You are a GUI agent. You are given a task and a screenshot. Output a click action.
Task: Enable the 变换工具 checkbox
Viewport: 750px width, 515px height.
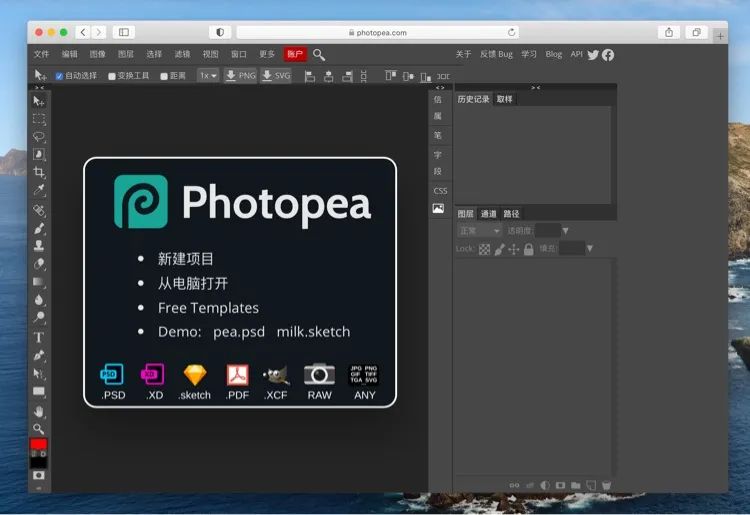tap(111, 76)
